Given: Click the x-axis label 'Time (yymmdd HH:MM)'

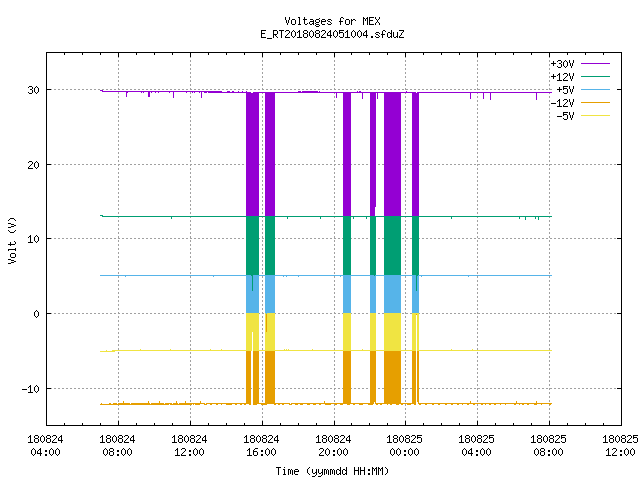Looking at the screenshot, I should coord(332,471).
